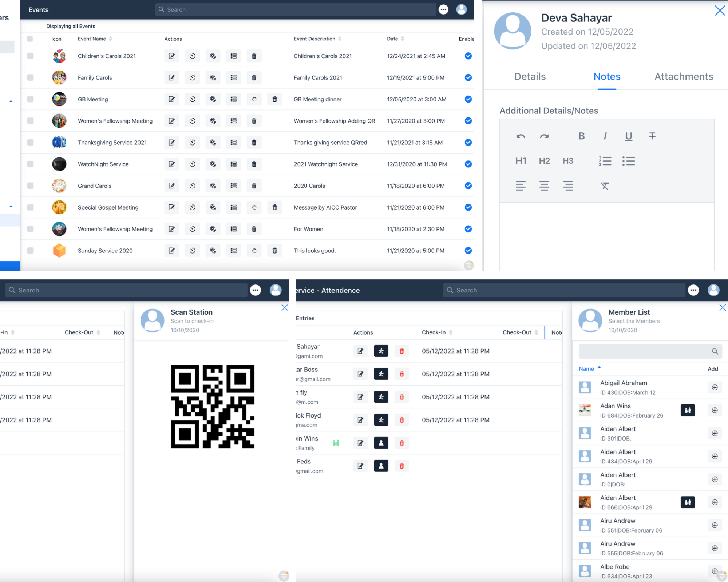Sort Scan Station window by Check-Out

[x=82, y=332]
